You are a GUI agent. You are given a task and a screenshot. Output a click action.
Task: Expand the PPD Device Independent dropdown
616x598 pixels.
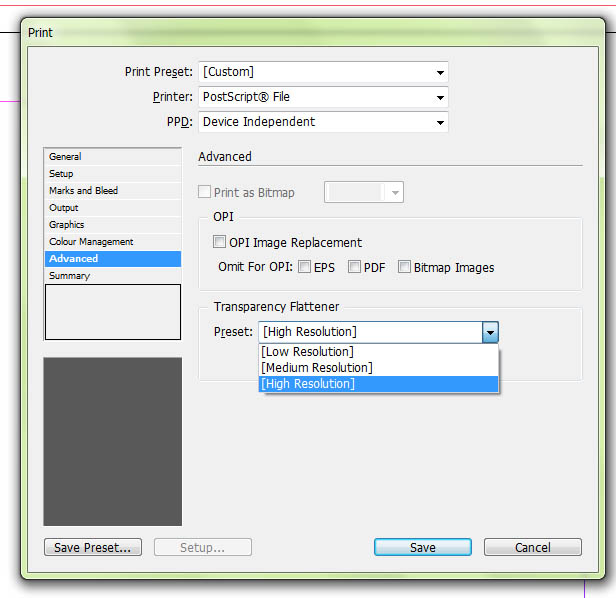[323, 122]
